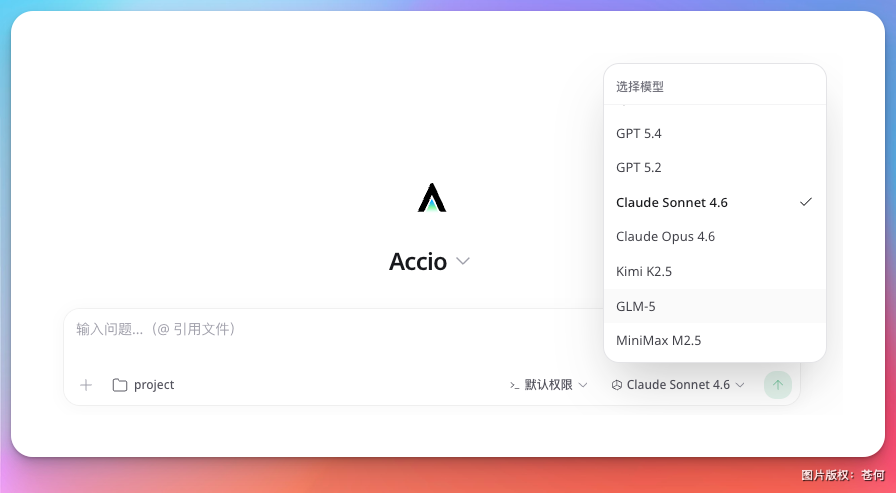Click the green send arrow button

(x=778, y=385)
